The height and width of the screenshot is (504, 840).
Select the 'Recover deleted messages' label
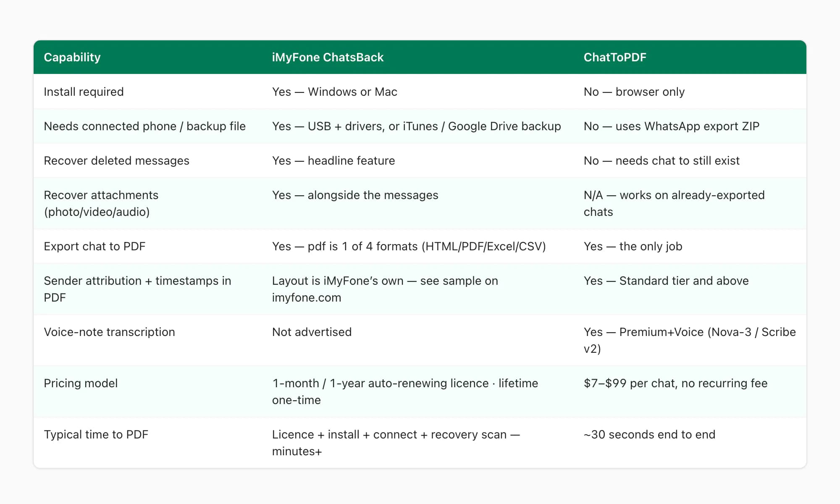[x=116, y=160]
